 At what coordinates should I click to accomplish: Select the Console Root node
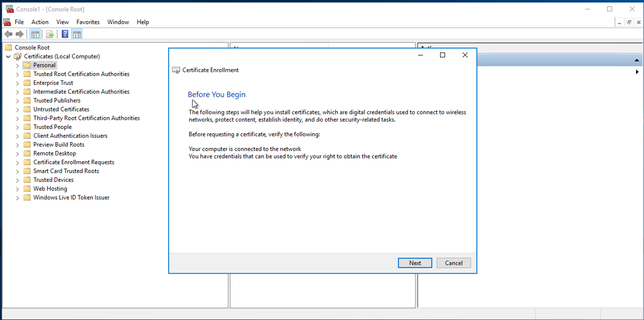[32, 47]
